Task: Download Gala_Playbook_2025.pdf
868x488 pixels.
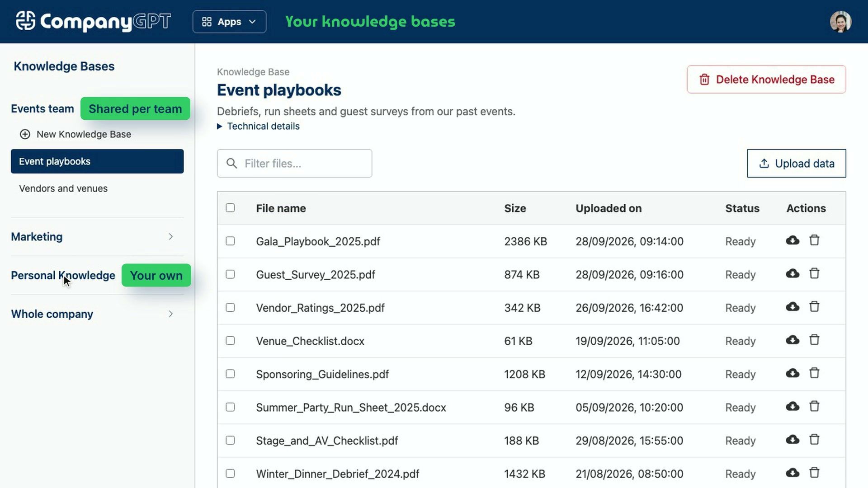Action: pyautogui.click(x=792, y=240)
